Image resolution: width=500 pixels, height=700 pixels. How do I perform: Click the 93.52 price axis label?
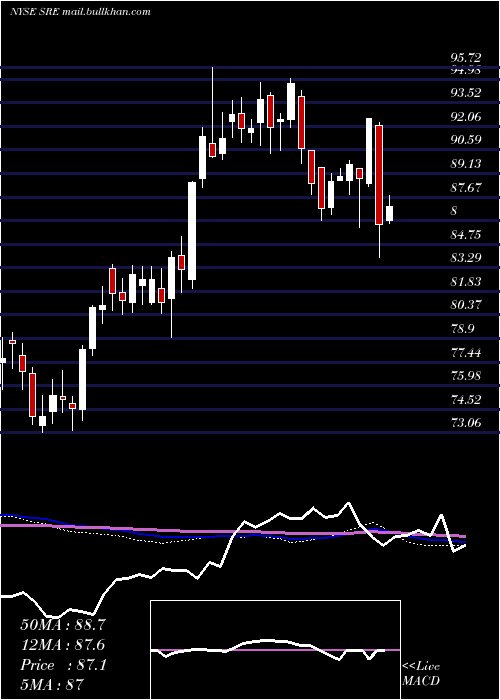467,93
